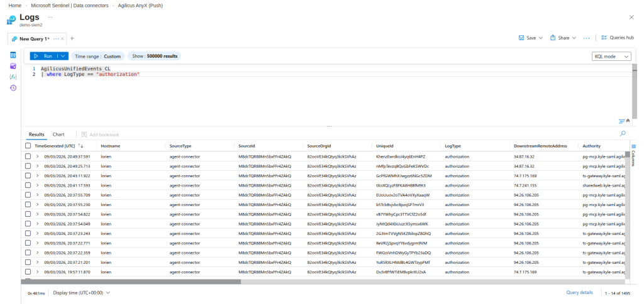Select checkbox for row 20:37:23.243

pos(28,233)
